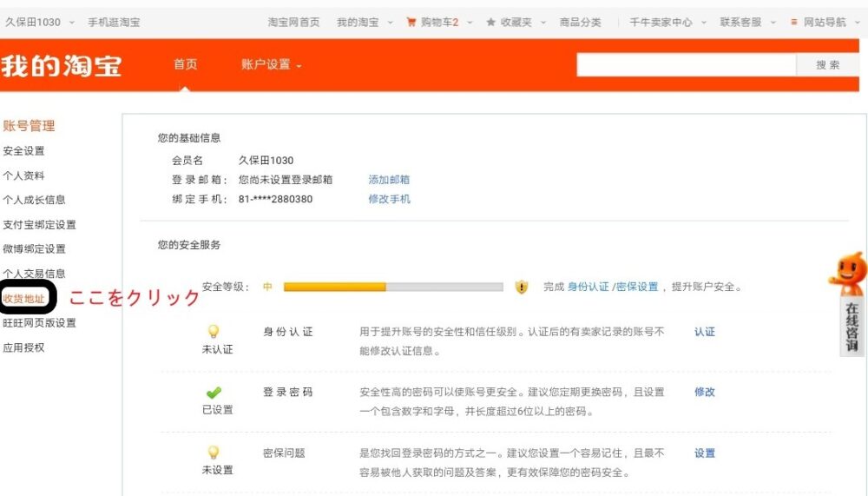Open the 购物车 dropdown arrow

point(470,23)
